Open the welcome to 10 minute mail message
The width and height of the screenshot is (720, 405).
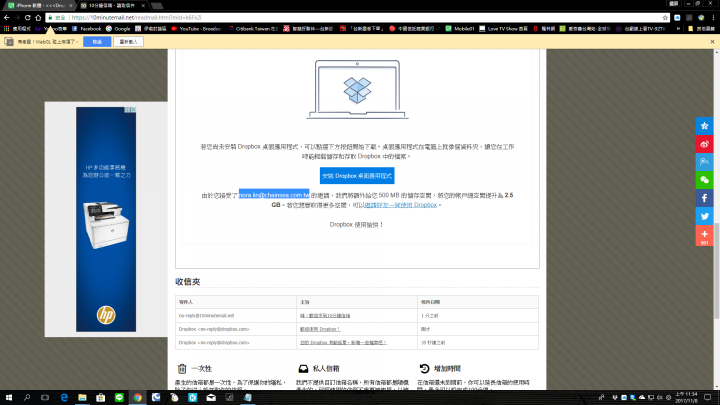325,316
